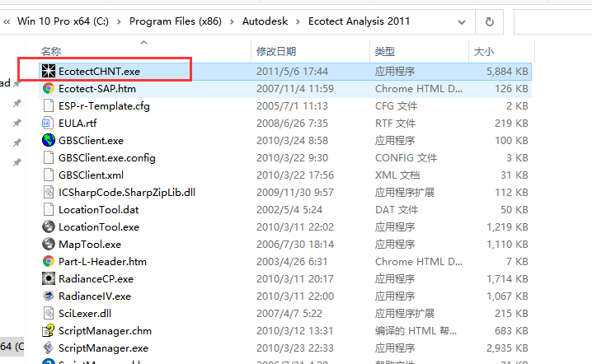This screenshot has width=592, height=364.
Task: Select the ICSharpCode.SharpZipLib.dll file name
Action: pos(127,193)
